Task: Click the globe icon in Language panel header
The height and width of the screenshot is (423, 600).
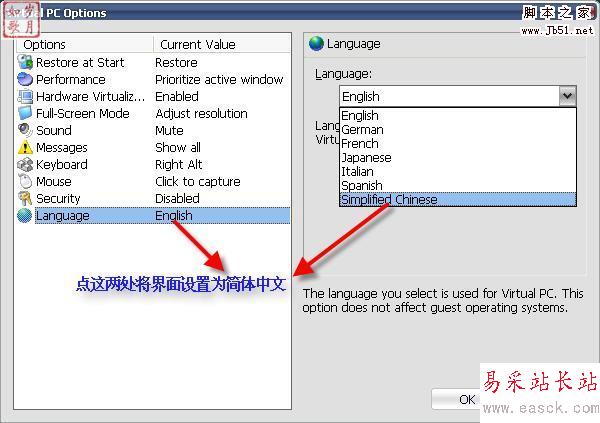Action: (x=316, y=43)
